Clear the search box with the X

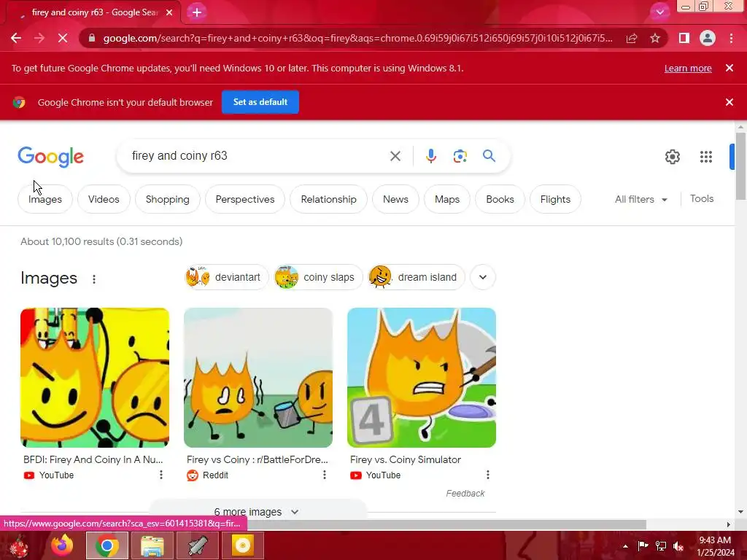point(395,156)
